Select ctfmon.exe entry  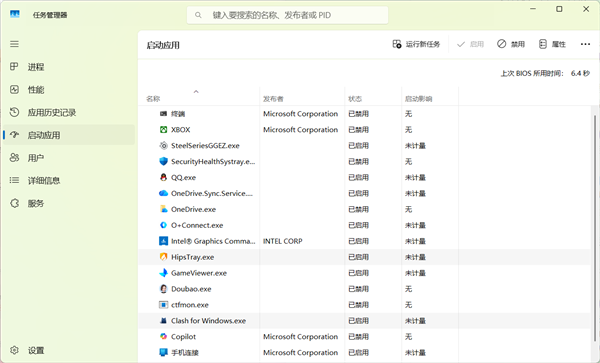190,305
